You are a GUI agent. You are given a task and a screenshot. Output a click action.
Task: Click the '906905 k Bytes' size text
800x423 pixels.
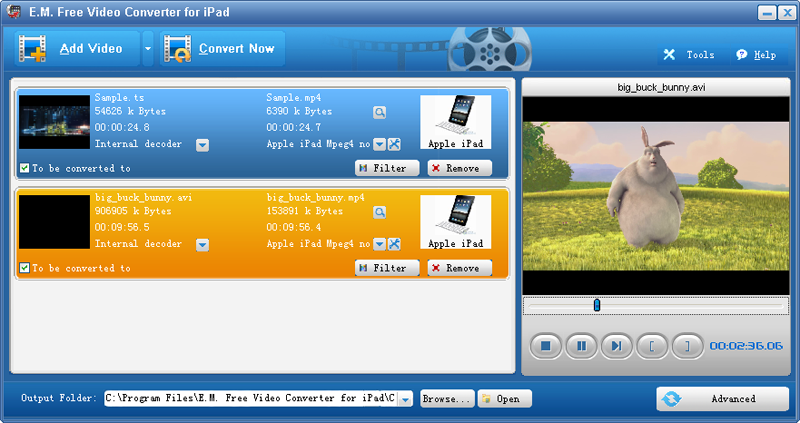133,211
